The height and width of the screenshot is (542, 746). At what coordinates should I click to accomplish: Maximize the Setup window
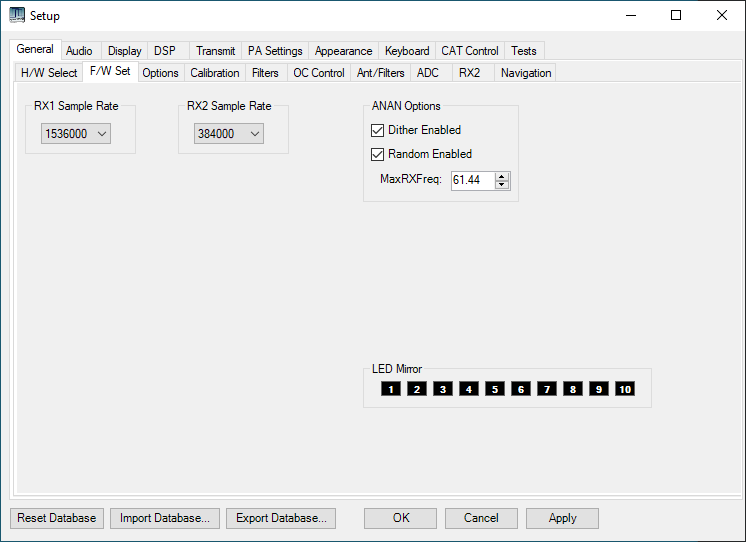(676, 15)
